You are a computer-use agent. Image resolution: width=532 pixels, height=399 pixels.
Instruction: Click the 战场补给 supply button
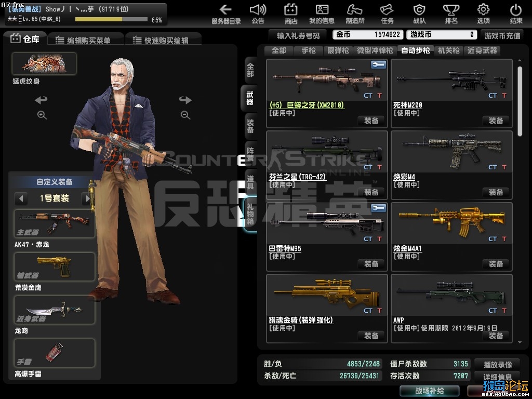pos(430,391)
